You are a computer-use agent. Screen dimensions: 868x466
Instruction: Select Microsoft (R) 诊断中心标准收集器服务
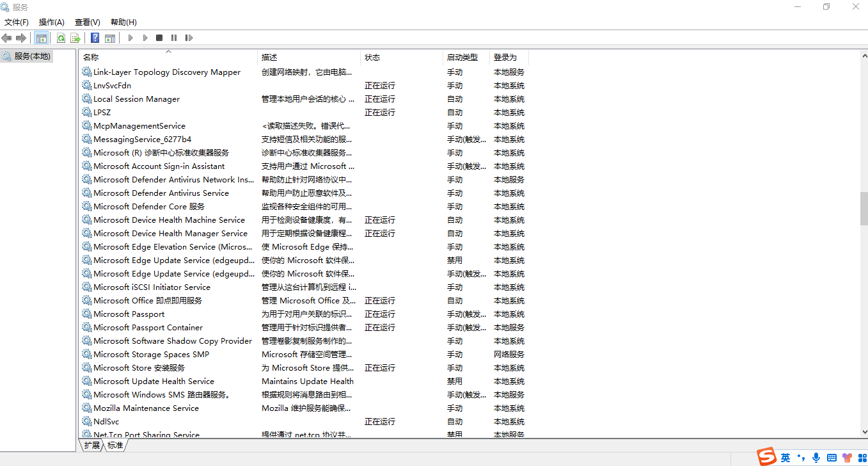161,152
